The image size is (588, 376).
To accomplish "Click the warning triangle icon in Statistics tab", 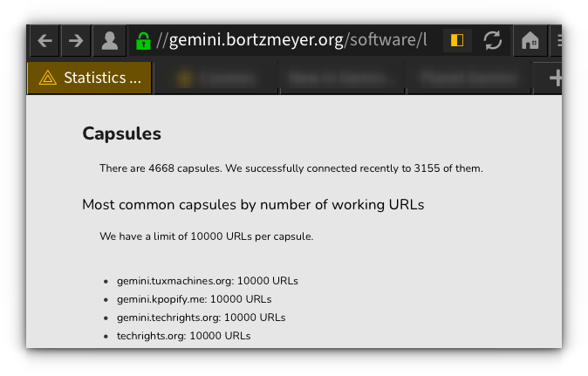I will 48,78.
